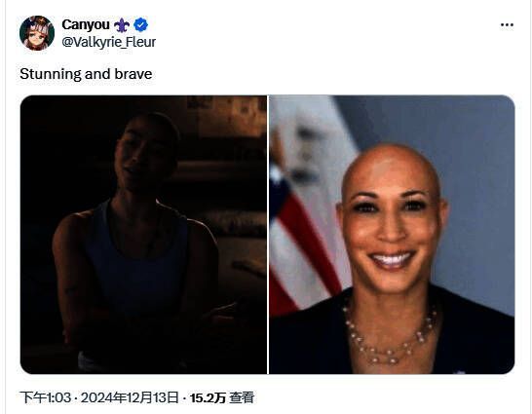Select the "Stunning and brave" tweet text

(x=86, y=74)
